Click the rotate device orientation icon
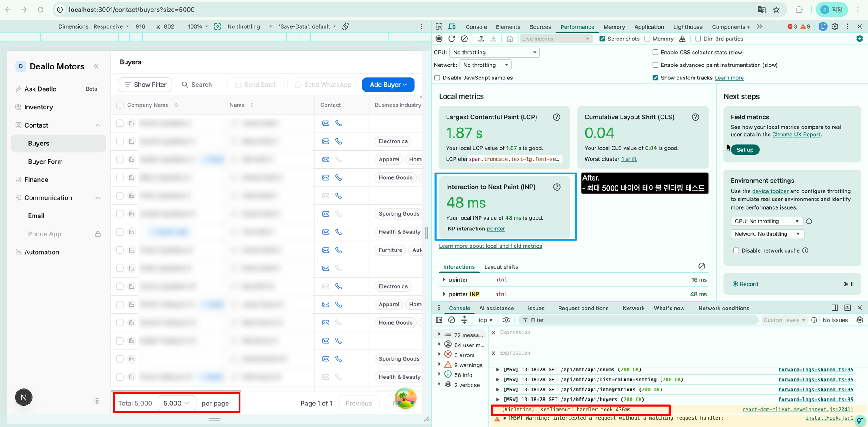Image resolution: width=868 pixels, height=427 pixels. [345, 26]
